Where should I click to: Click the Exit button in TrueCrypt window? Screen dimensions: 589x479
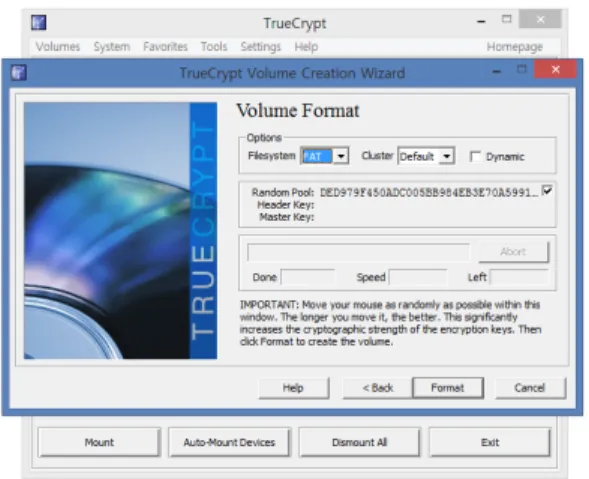(x=490, y=442)
